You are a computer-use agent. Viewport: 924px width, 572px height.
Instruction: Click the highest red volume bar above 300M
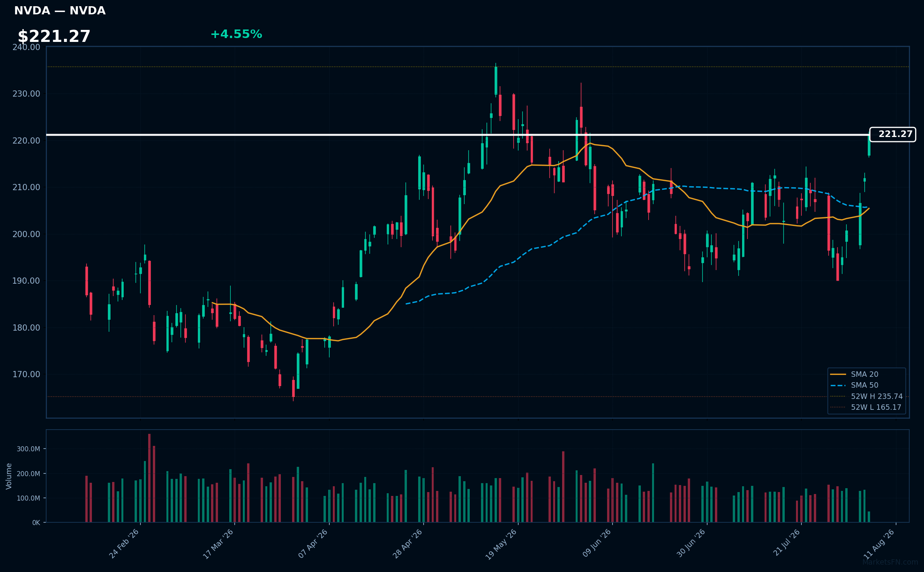click(149, 478)
